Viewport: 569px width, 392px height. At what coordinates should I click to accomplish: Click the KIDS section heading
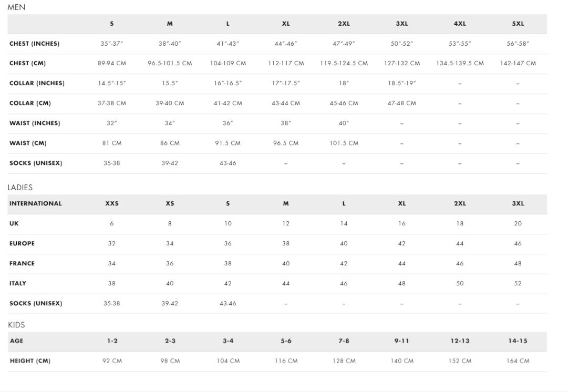click(16, 325)
